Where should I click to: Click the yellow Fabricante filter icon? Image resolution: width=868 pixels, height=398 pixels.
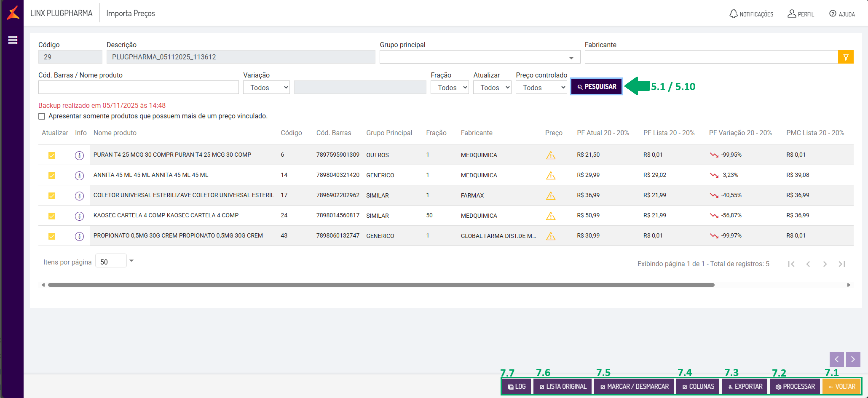click(x=846, y=57)
